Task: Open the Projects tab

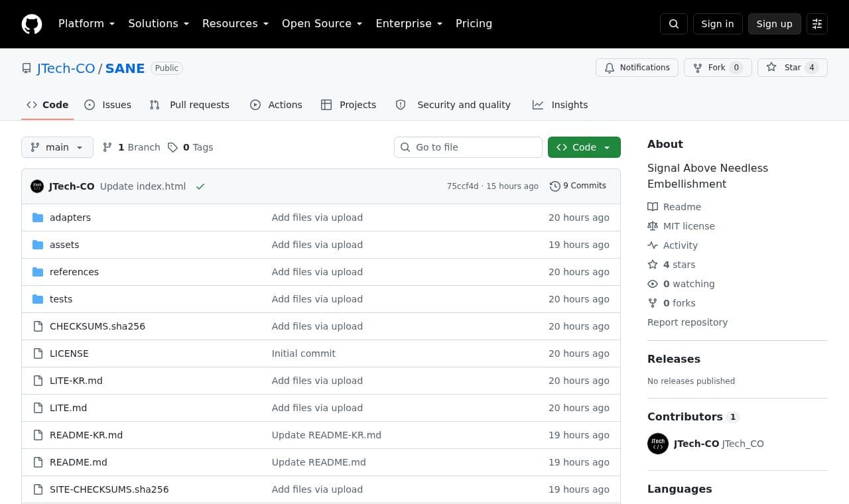Action: 349,105
